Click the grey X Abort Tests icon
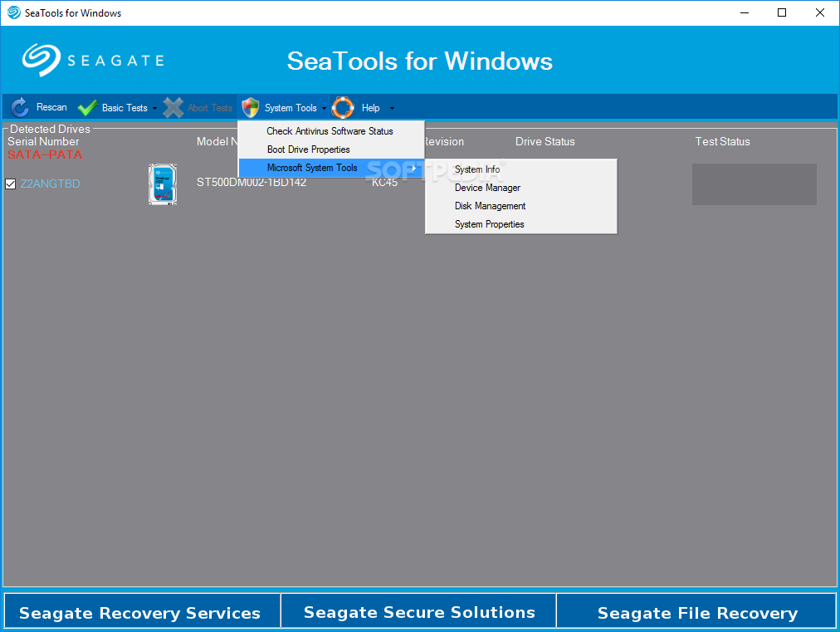The width and height of the screenshot is (840, 632). [x=173, y=108]
